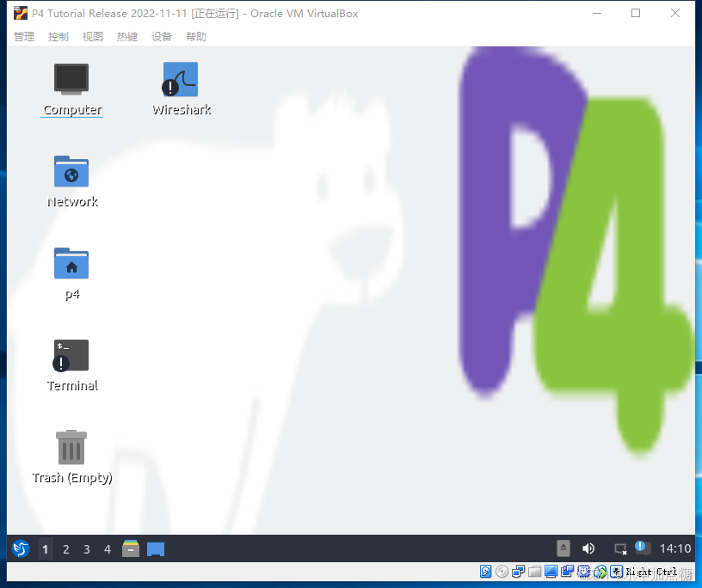Viewport: 702px width, 588px height.
Task: Close the VirtualBox window
Action: pyautogui.click(x=675, y=13)
